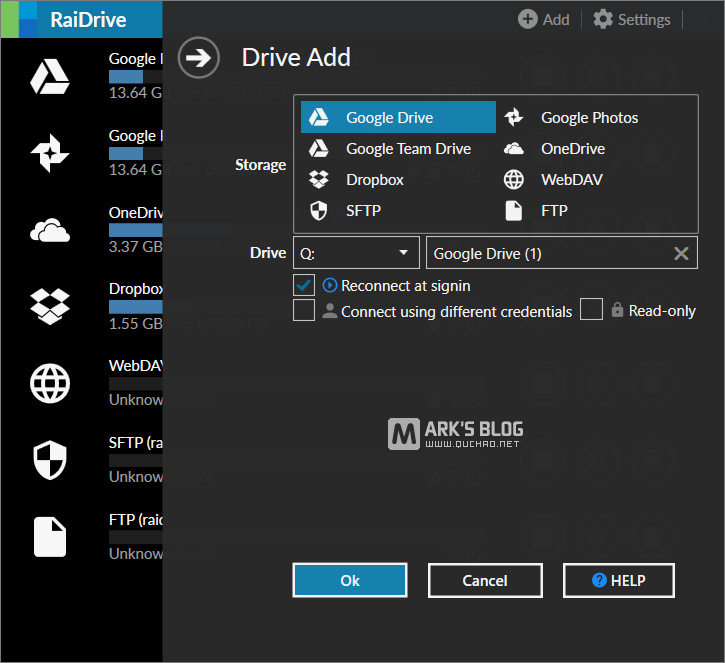Click the OneDrive usage bar in sidebar

[135, 230]
